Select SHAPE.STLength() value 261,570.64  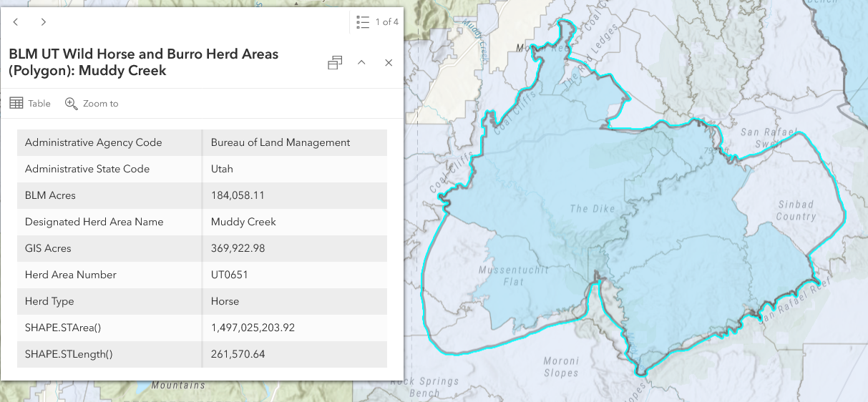[x=238, y=354]
